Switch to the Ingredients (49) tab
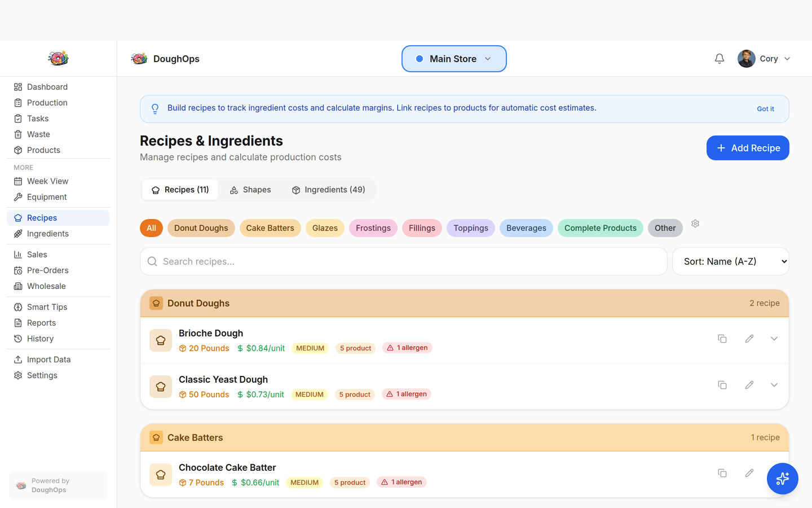Image resolution: width=812 pixels, height=508 pixels. (329, 190)
